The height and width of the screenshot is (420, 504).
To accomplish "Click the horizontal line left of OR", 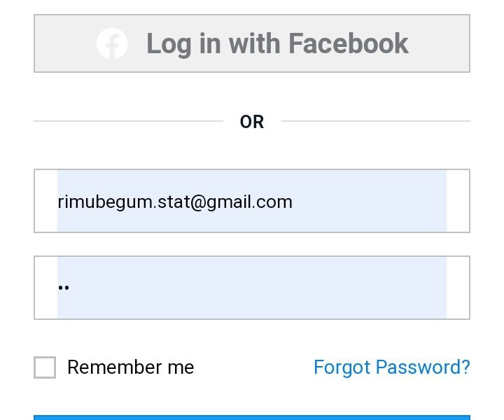I will (128, 121).
